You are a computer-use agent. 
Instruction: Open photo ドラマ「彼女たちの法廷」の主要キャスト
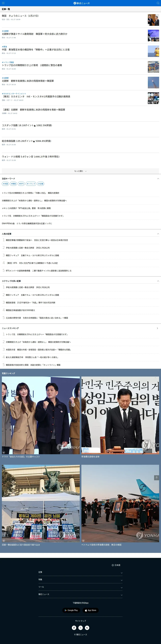point(41,415)
